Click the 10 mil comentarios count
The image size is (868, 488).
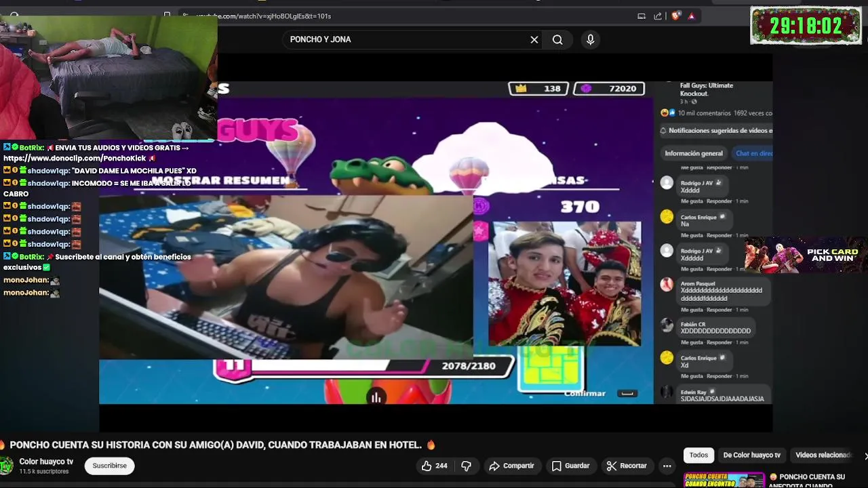704,113
